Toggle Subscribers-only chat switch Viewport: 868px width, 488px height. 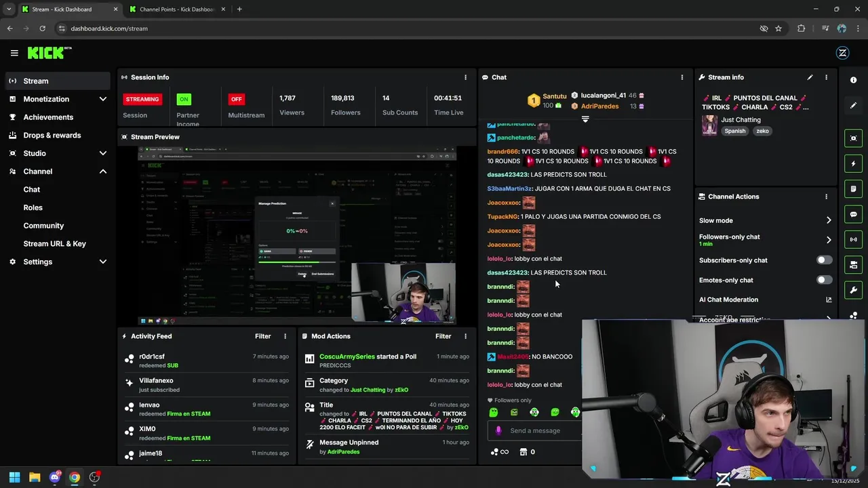coord(824,260)
